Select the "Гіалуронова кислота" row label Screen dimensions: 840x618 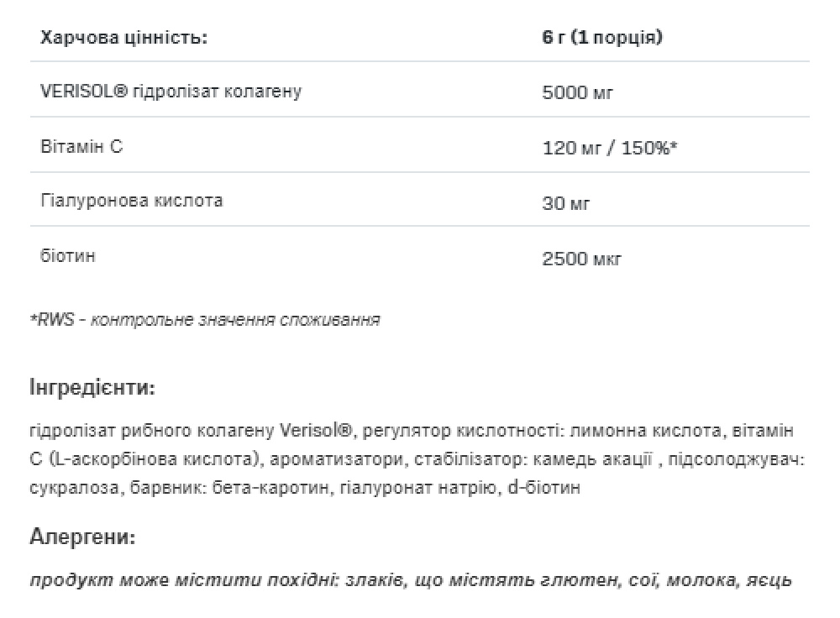tap(131, 201)
